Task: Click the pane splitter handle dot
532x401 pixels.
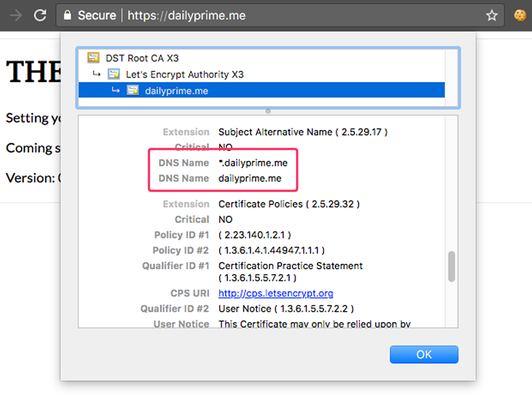Action: (268, 111)
